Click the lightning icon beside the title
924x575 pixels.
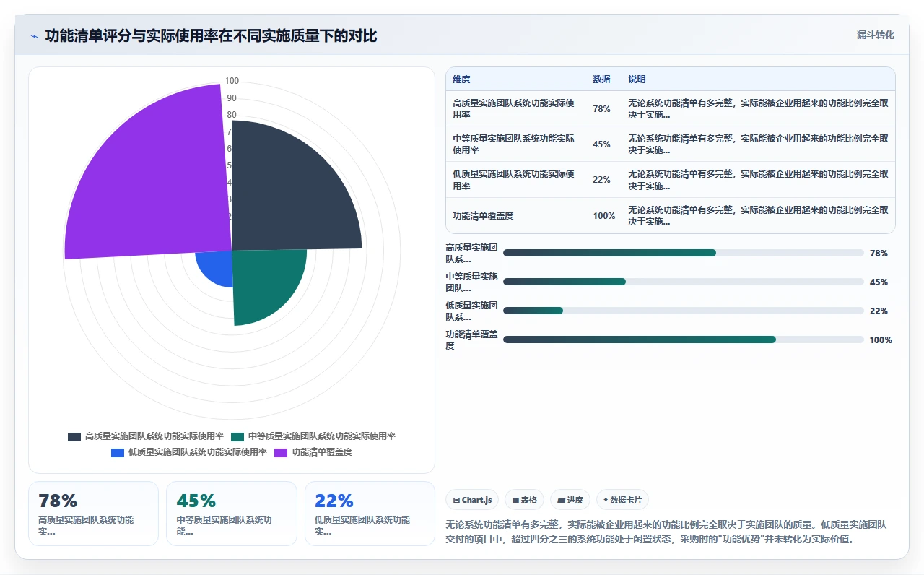[x=35, y=36]
